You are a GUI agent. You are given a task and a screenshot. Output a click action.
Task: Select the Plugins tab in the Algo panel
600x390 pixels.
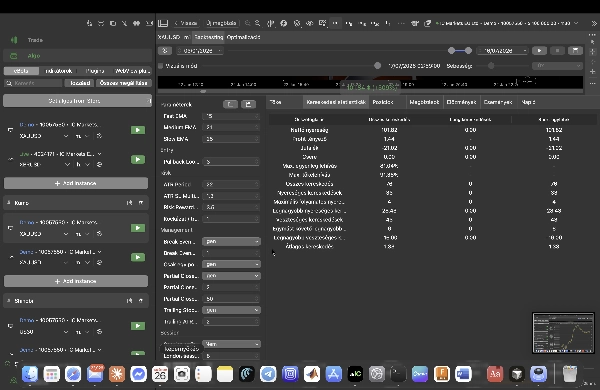[95, 71]
